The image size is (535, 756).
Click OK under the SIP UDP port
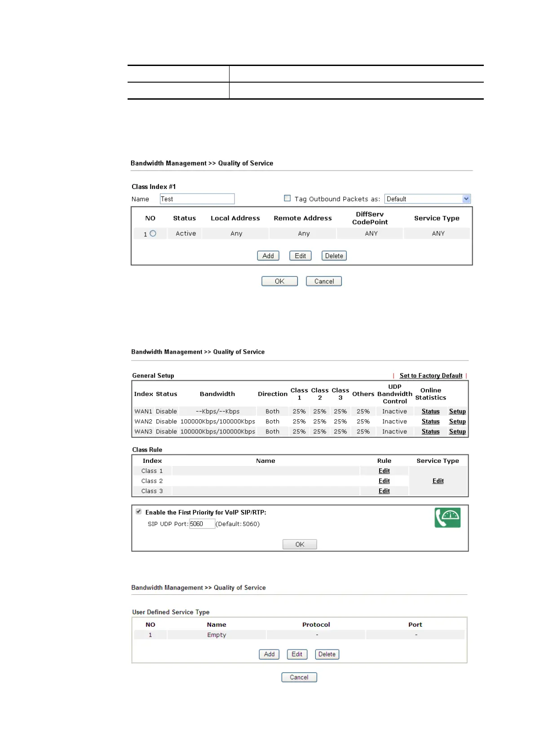tap(300, 544)
